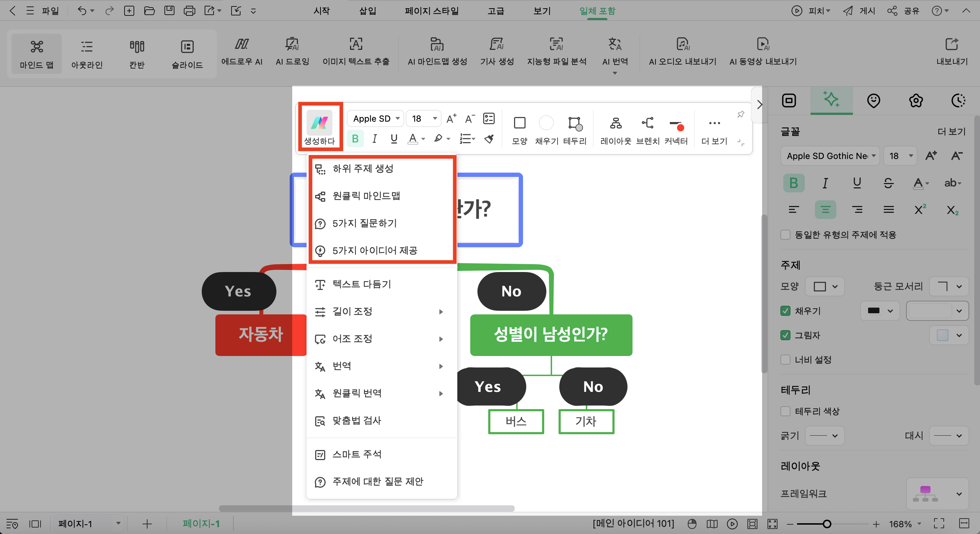
Task: Open the 페이지 스타일 ribbon tab
Action: tap(432, 11)
